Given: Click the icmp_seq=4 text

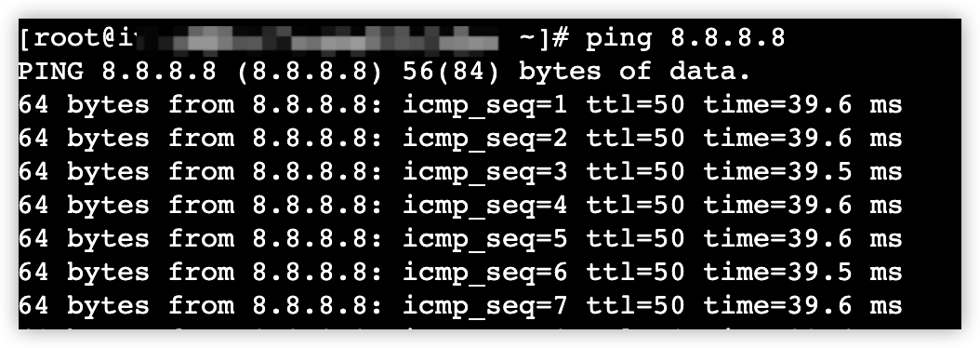Looking at the screenshot, I should click(484, 206).
